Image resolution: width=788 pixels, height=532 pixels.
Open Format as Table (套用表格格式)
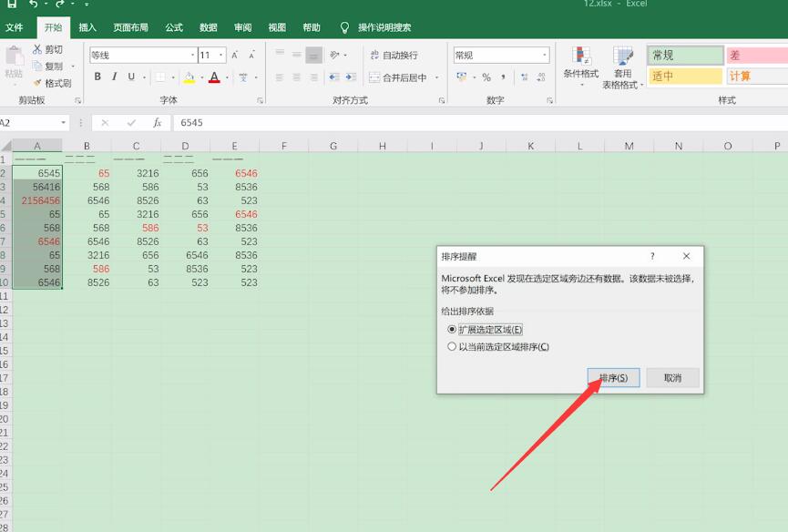pyautogui.click(x=623, y=67)
